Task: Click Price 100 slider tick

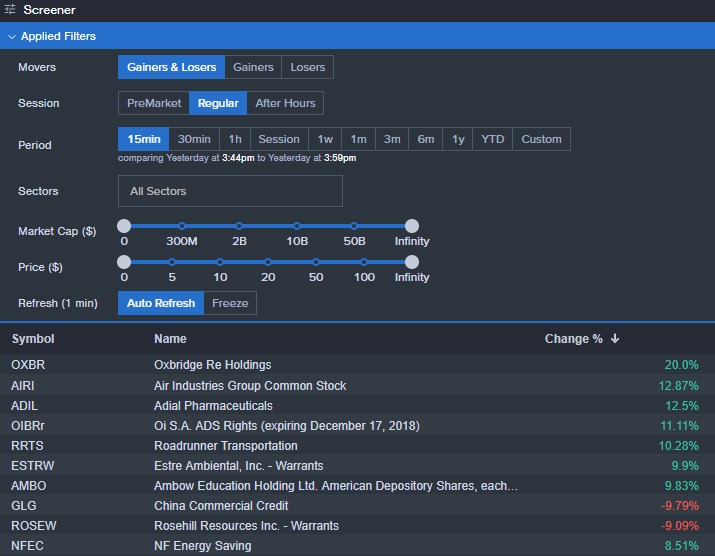Action: coord(364,262)
